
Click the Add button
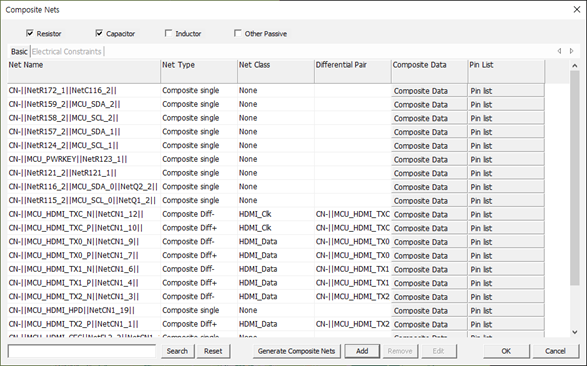tap(362, 351)
